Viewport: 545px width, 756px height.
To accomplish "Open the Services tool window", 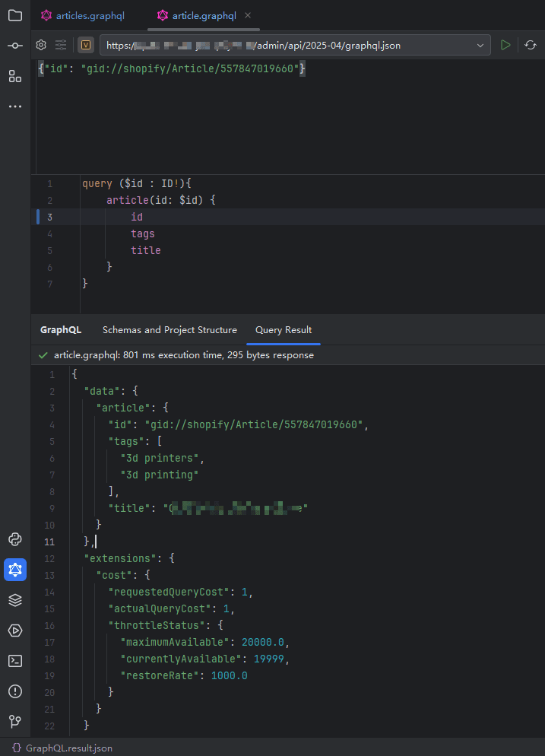I will (15, 631).
